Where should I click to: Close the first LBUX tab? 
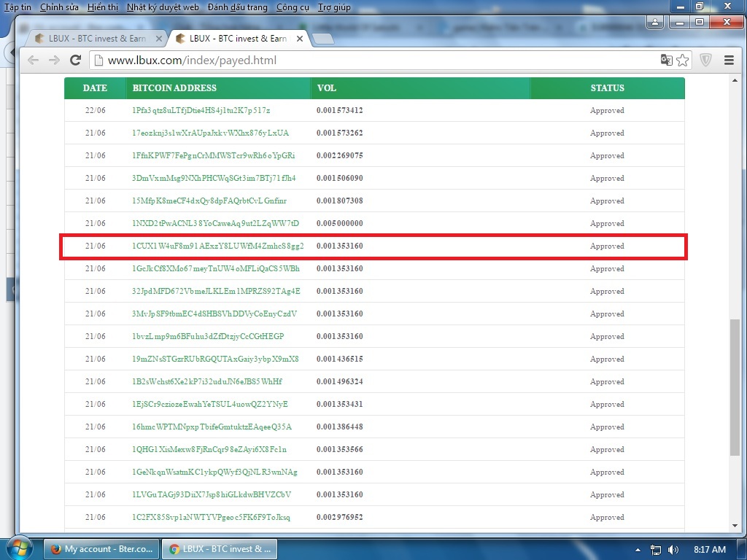(x=158, y=39)
